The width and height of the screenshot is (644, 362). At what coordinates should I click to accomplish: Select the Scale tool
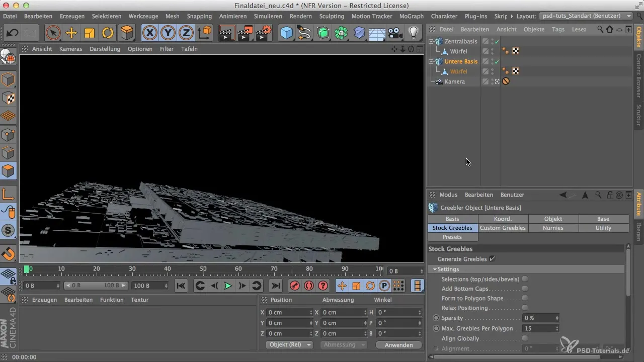click(90, 33)
